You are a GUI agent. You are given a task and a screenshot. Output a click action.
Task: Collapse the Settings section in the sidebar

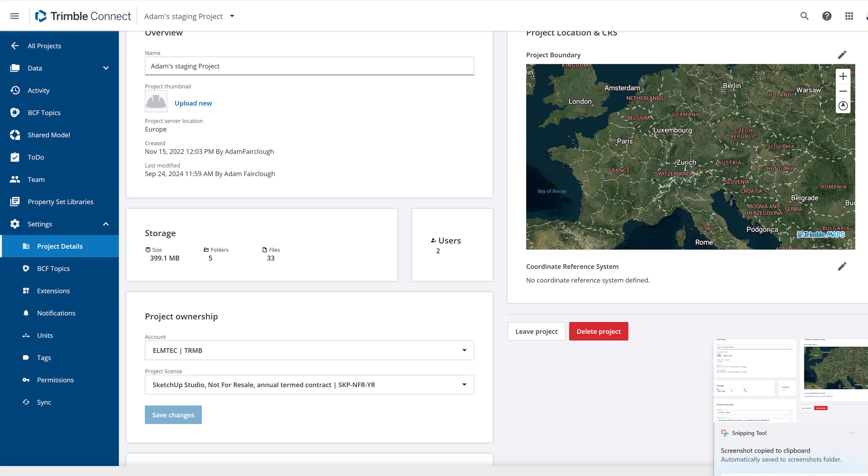coord(106,224)
